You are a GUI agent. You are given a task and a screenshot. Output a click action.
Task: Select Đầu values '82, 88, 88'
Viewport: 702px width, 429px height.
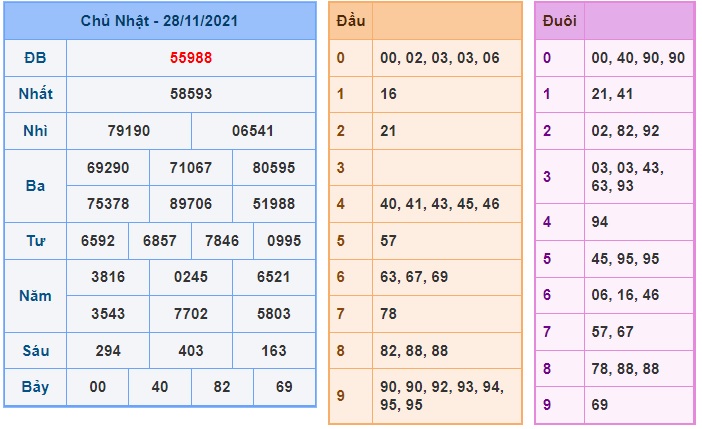coord(414,350)
